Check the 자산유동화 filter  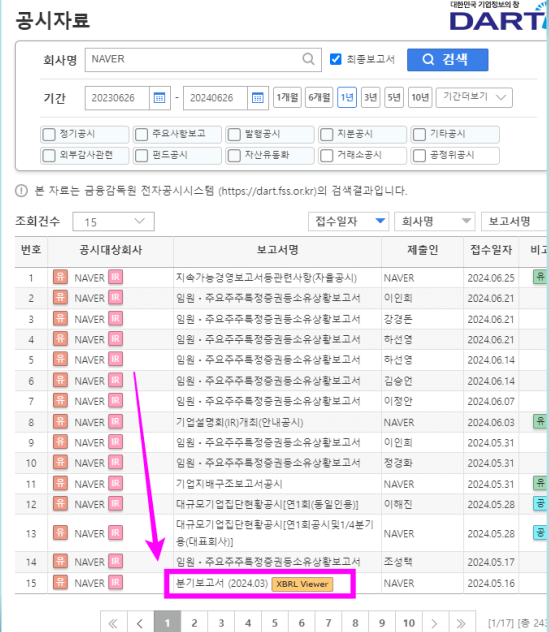coord(234,155)
